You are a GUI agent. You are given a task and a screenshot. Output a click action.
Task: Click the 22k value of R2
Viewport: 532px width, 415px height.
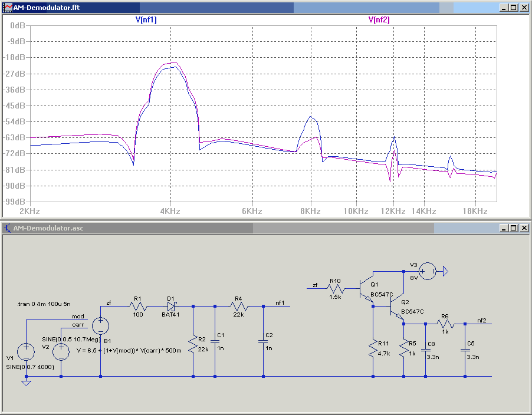(x=203, y=349)
